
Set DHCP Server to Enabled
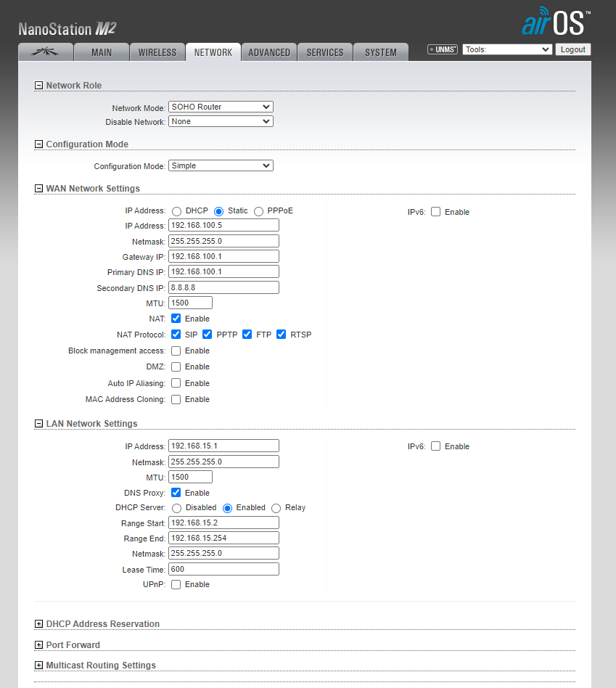click(x=227, y=508)
